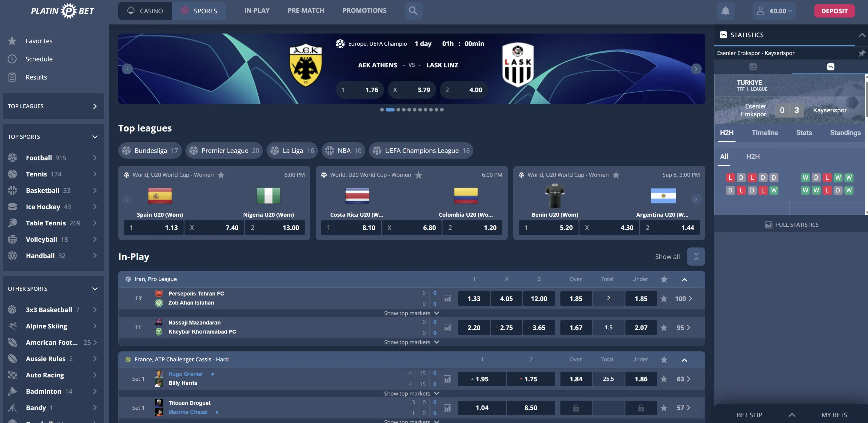Open the Pre-Match menu
The image size is (868, 423).
pos(306,11)
